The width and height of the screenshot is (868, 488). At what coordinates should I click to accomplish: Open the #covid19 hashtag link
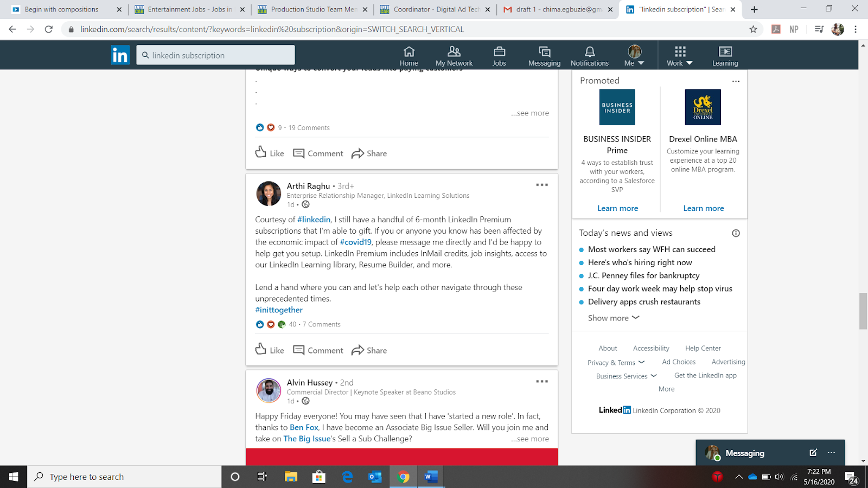tap(356, 242)
